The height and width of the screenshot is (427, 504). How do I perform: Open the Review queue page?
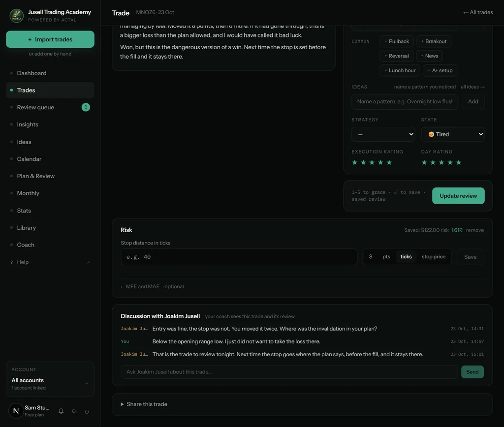pos(50,107)
